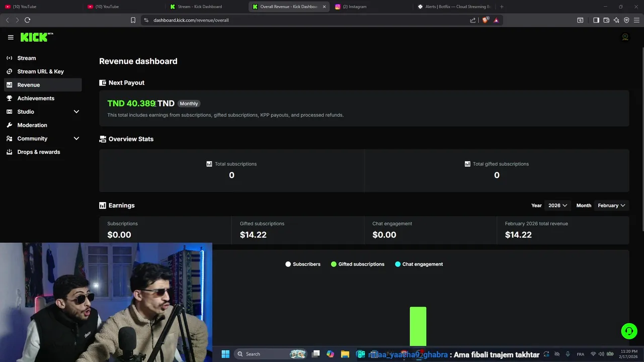The width and height of the screenshot is (644, 362).
Task: Toggle Chat engagement series in chart legend
Action: click(419, 264)
